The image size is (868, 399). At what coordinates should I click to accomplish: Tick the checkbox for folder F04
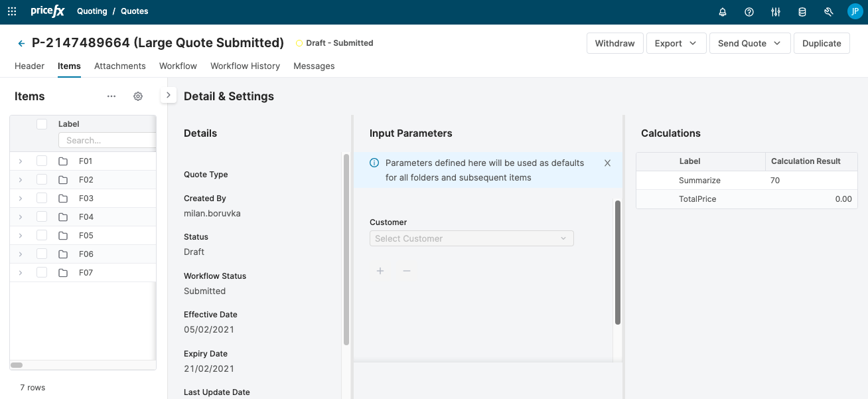(x=42, y=216)
